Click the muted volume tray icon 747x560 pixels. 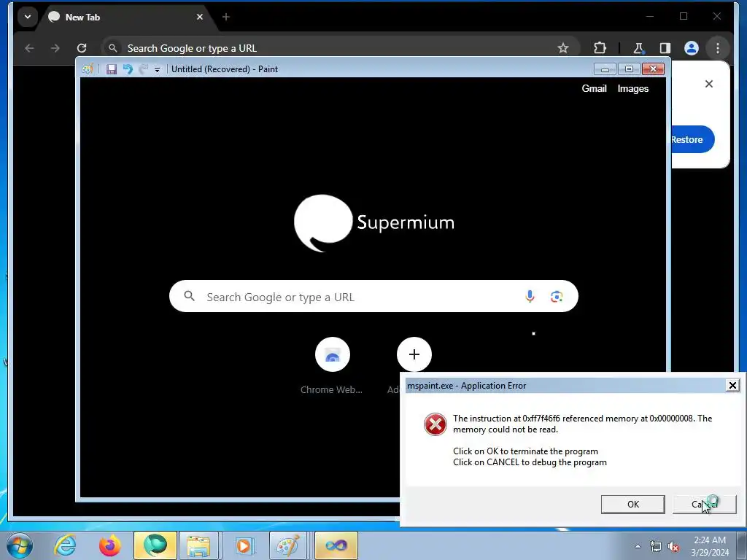[x=673, y=547]
